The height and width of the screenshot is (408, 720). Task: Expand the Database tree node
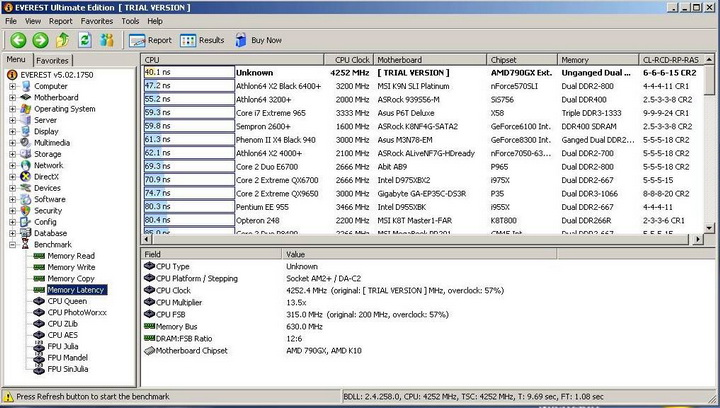12,233
